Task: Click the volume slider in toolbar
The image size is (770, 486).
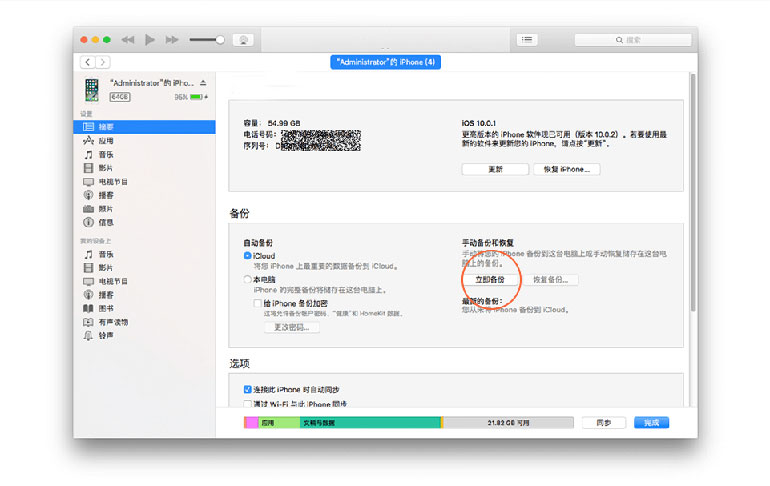Action: point(206,39)
